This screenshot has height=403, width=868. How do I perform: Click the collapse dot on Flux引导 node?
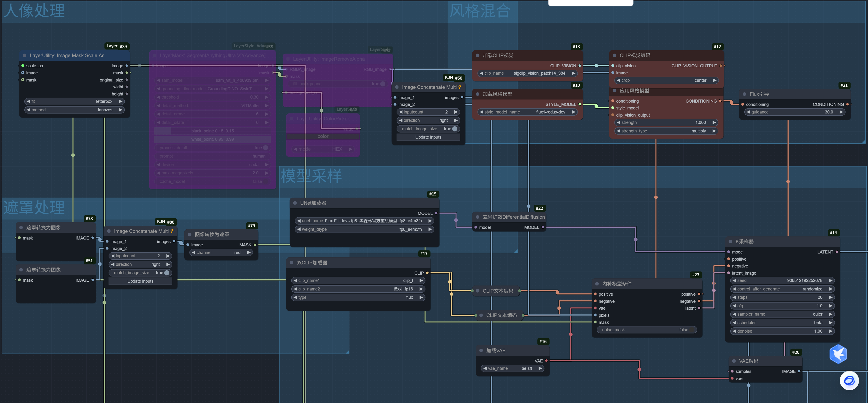(744, 94)
